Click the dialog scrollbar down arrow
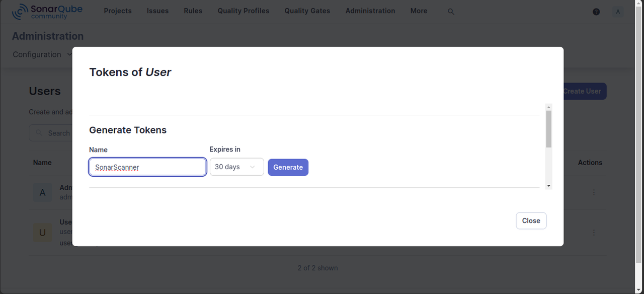Viewport: 644px width, 294px height. pyautogui.click(x=549, y=186)
